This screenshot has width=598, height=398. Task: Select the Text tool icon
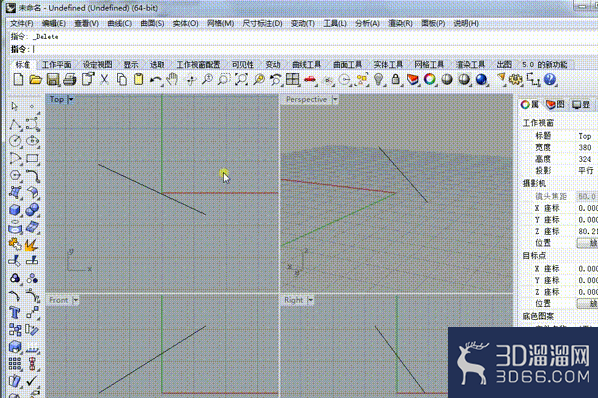[14, 313]
